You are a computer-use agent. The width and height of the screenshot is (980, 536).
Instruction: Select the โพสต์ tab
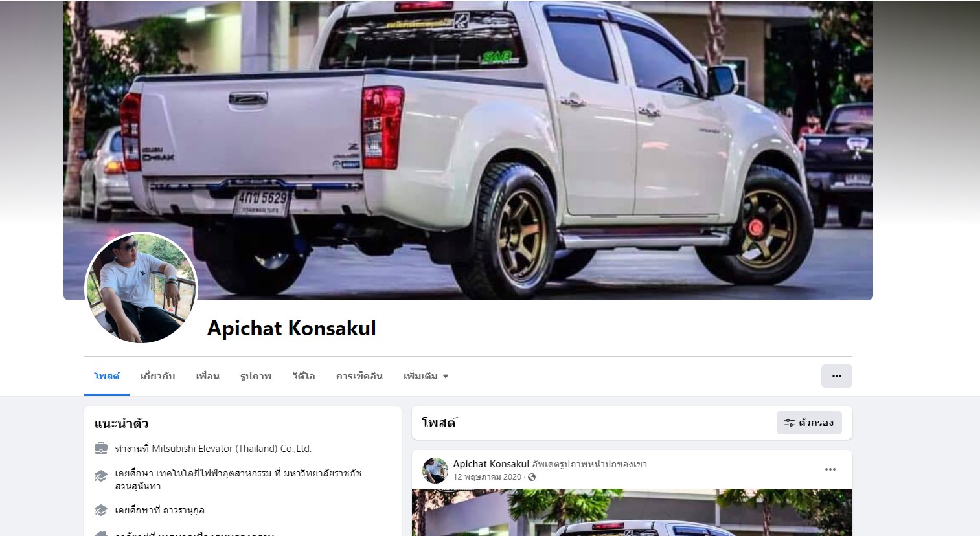click(107, 376)
